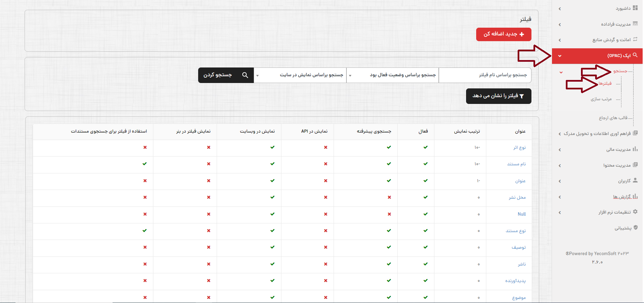
Task: Click the metadata management table icon
Action: (x=635, y=24)
